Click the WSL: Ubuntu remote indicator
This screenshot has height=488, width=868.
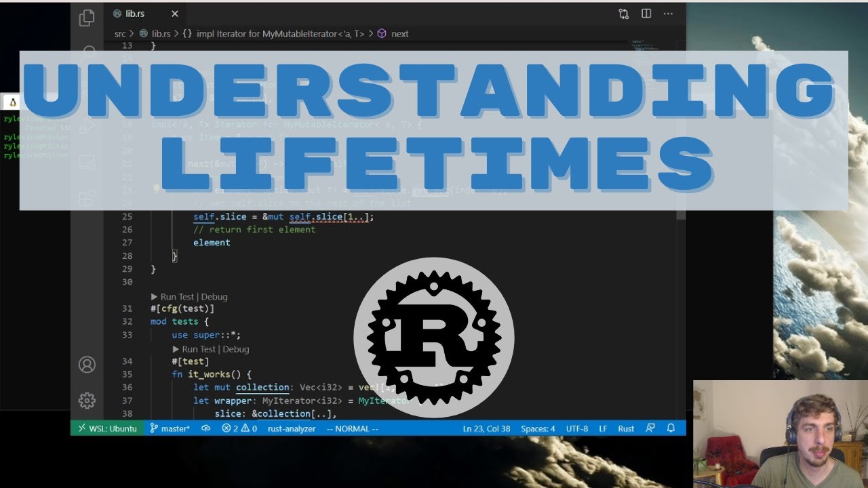point(107,428)
